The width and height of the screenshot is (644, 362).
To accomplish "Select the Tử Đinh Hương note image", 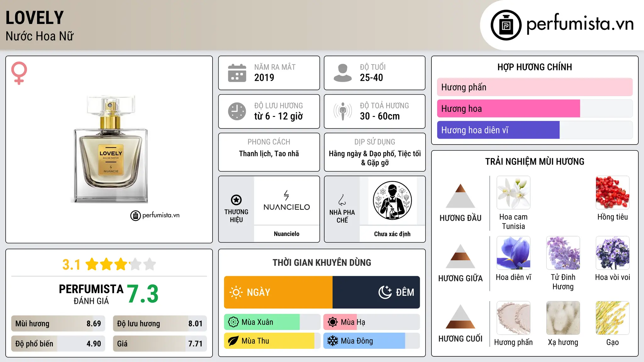I will point(563,253).
